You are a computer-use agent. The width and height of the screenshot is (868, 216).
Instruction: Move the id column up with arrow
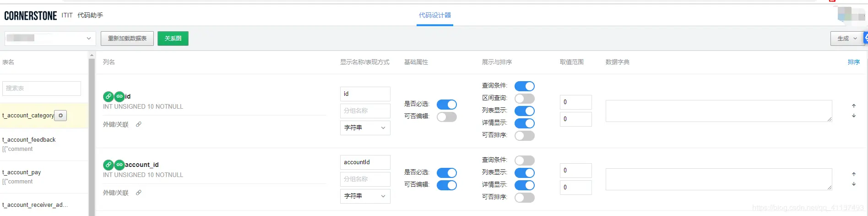click(x=854, y=106)
